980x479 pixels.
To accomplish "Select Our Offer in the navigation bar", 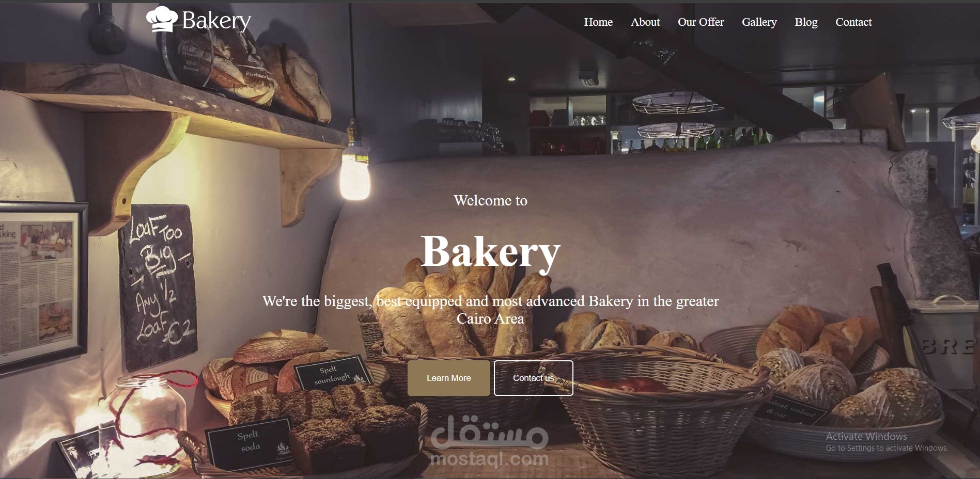I will tap(701, 22).
